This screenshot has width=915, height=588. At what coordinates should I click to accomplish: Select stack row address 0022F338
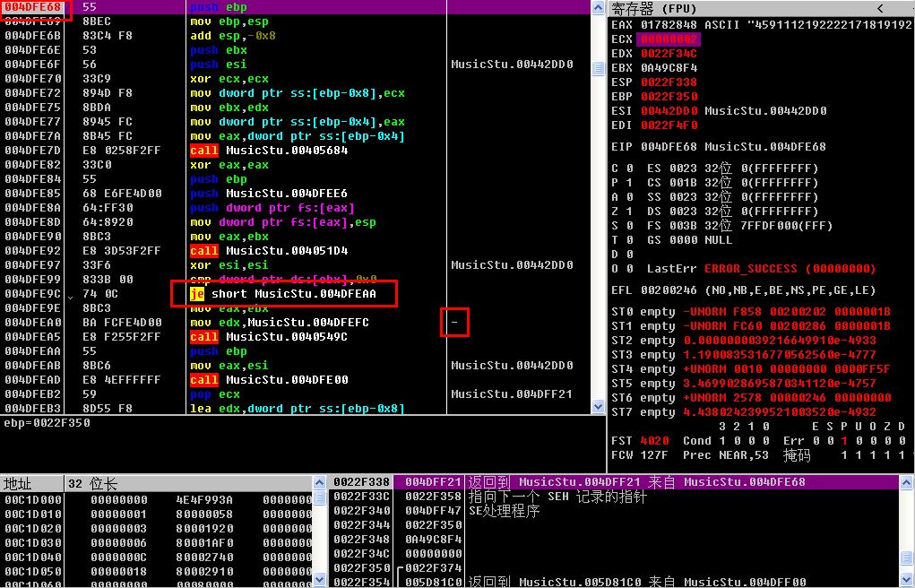(x=361, y=482)
